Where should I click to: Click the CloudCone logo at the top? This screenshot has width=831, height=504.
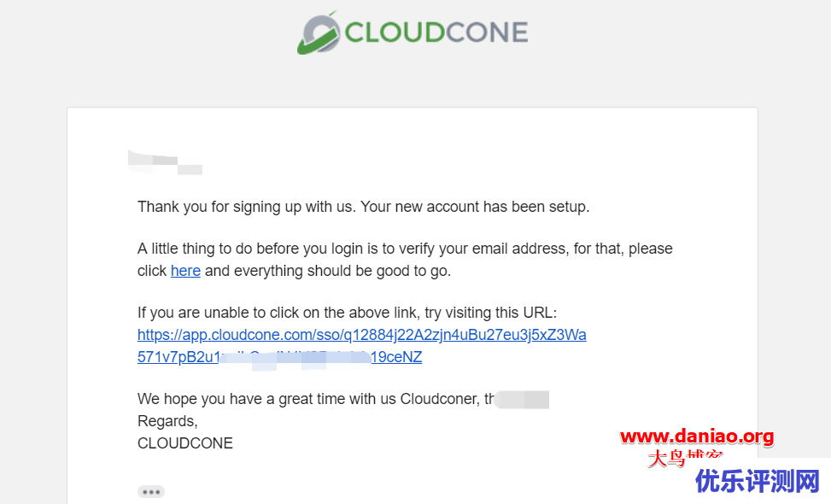tap(413, 32)
